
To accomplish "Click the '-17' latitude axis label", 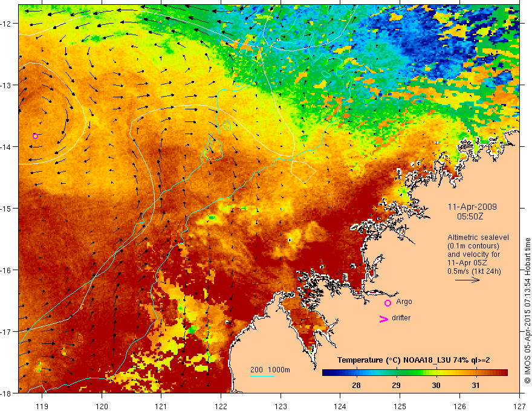I will click(x=7, y=331).
